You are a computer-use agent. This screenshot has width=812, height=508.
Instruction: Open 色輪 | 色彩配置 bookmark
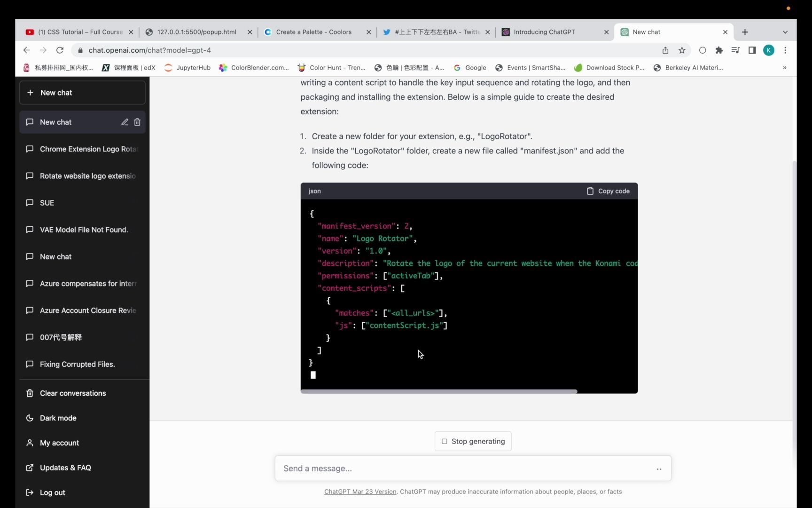pyautogui.click(x=409, y=68)
